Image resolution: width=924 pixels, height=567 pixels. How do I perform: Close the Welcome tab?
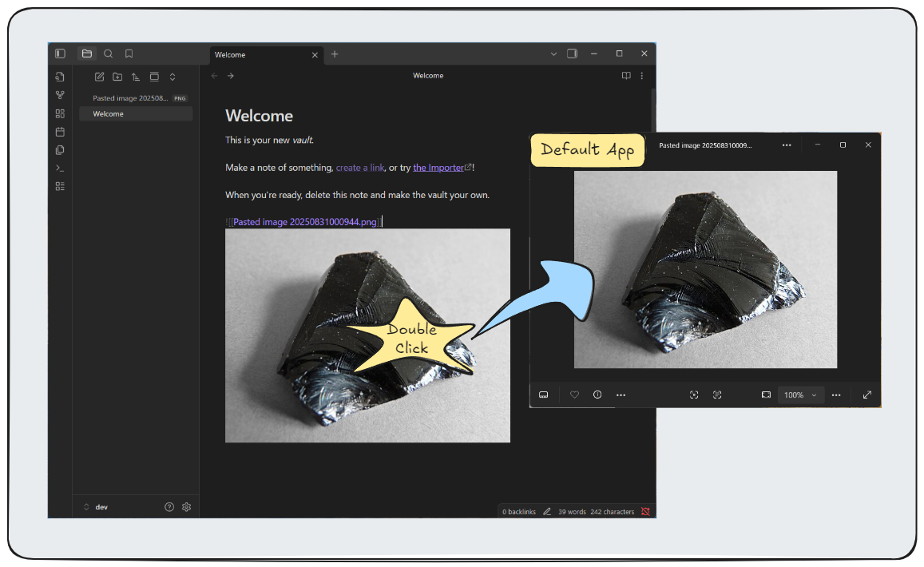[315, 55]
